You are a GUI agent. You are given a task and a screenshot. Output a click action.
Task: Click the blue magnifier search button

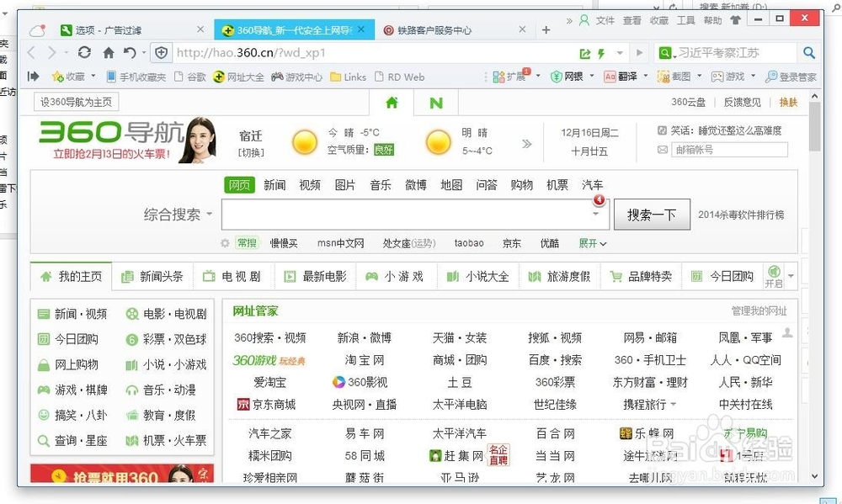(809, 53)
